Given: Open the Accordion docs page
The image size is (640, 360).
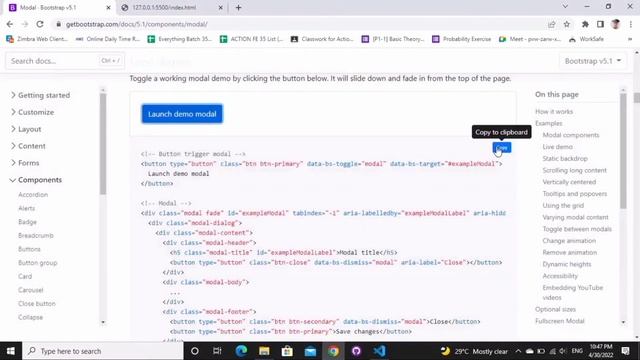Looking at the screenshot, I should click(x=33, y=195).
